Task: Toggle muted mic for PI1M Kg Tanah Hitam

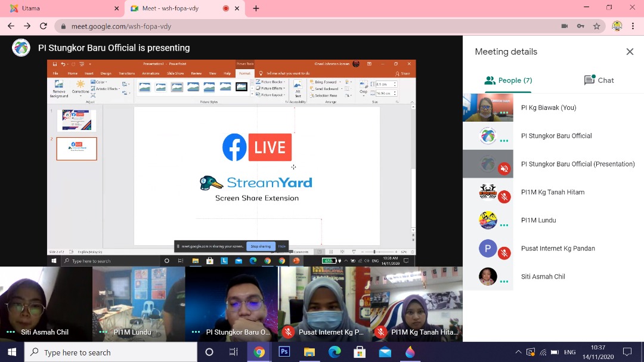Action: pyautogui.click(x=504, y=197)
